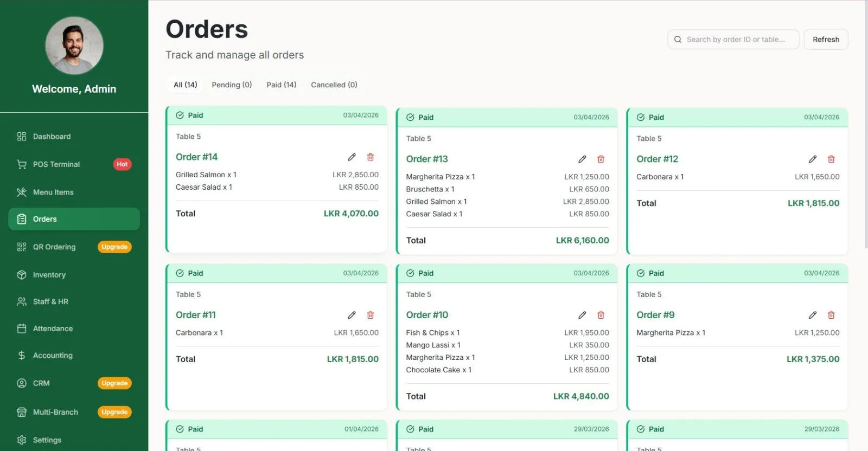This screenshot has width=868, height=451.
Task: Switch to Paid (14) tab
Action: (x=282, y=85)
